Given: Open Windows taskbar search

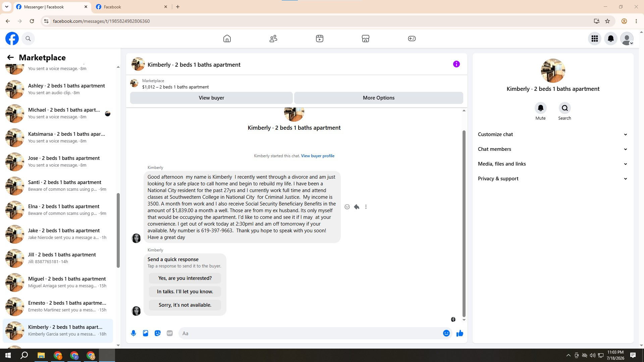Looking at the screenshot, I should pos(24,355).
